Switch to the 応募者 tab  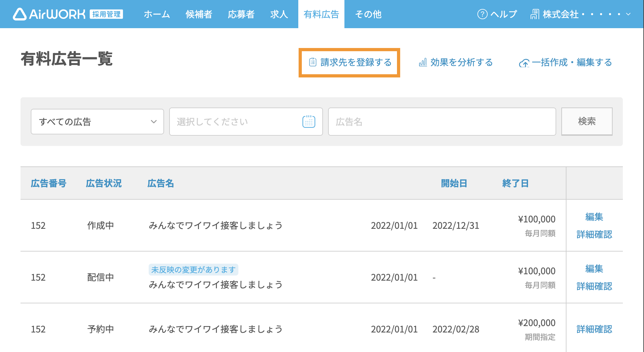(x=241, y=14)
